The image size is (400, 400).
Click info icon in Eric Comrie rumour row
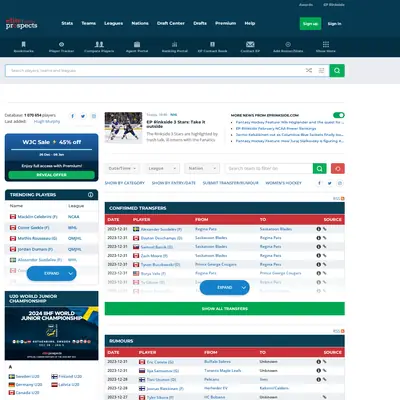318,362
